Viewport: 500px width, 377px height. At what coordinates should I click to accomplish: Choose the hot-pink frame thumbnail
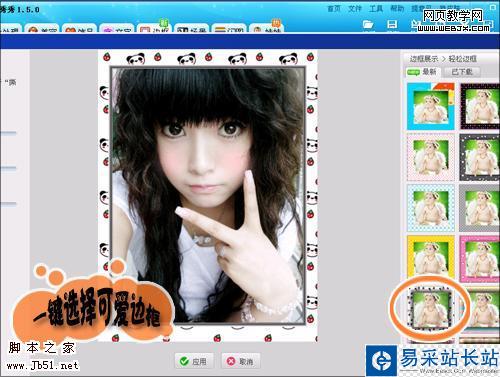click(480, 259)
